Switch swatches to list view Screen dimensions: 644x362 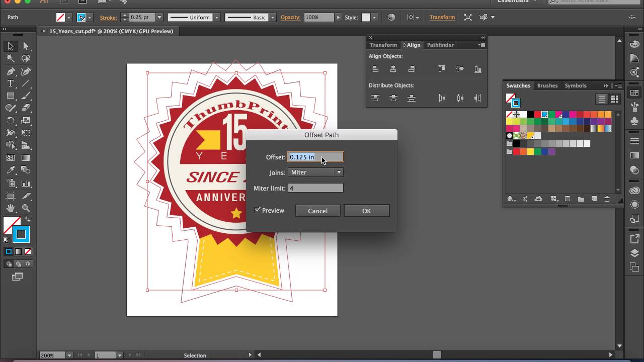(x=601, y=99)
